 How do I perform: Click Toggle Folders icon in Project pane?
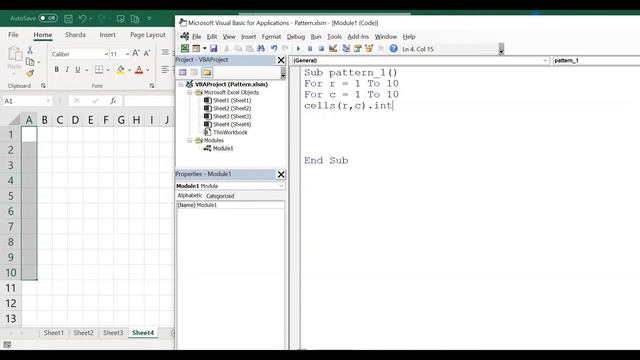tap(207, 72)
